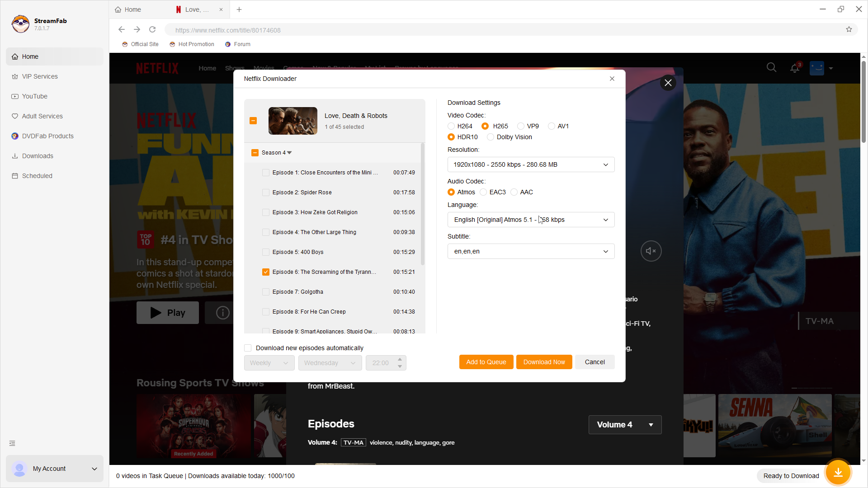Cancel the Netflix Downloader dialog

click(594, 362)
